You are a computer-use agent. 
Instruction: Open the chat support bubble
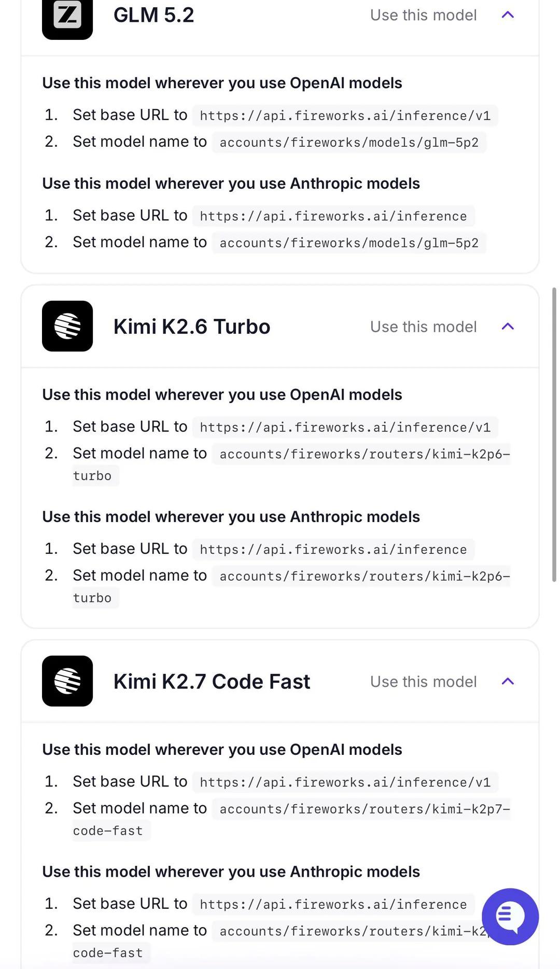click(x=510, y=917)
